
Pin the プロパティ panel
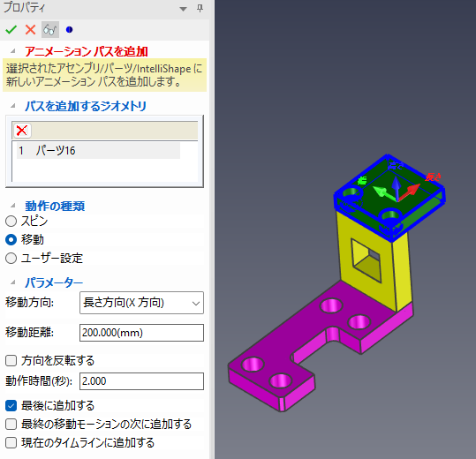200,8
